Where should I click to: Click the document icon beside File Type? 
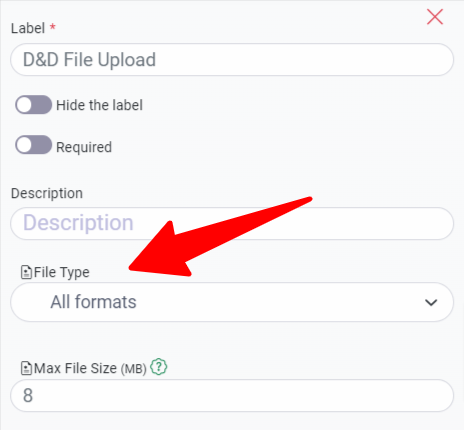click(x=26, y=272)
